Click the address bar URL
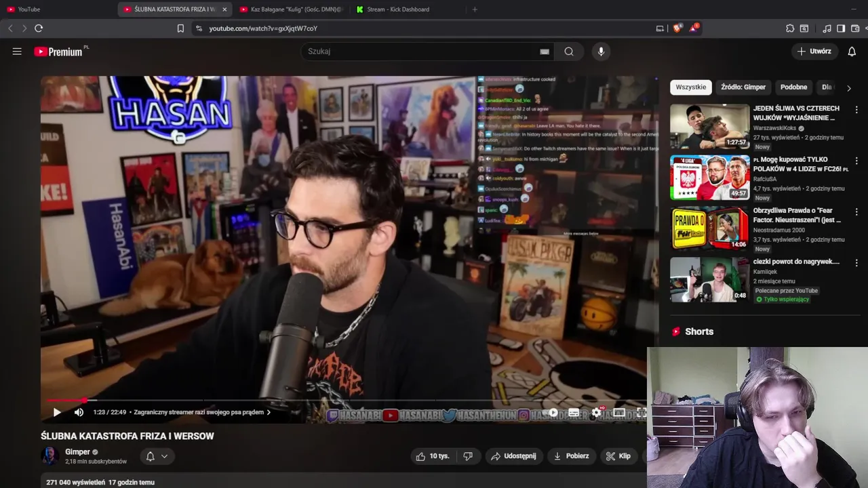868x488 pixels. click(x=263, y=28)
